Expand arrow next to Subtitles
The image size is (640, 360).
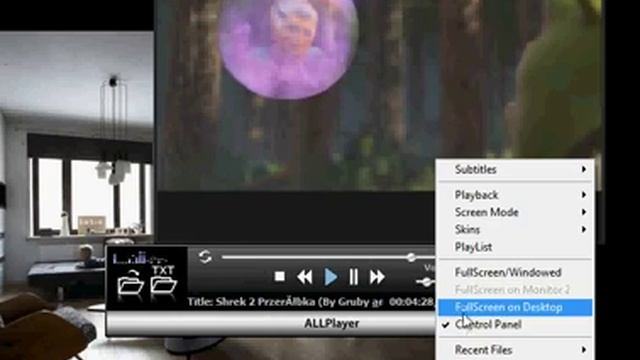[x=584, y=169]
